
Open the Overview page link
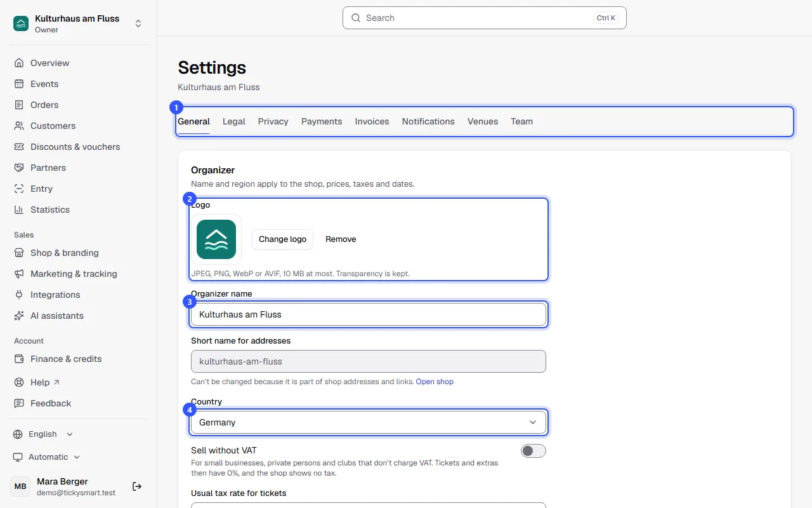(x=79, y=63)
